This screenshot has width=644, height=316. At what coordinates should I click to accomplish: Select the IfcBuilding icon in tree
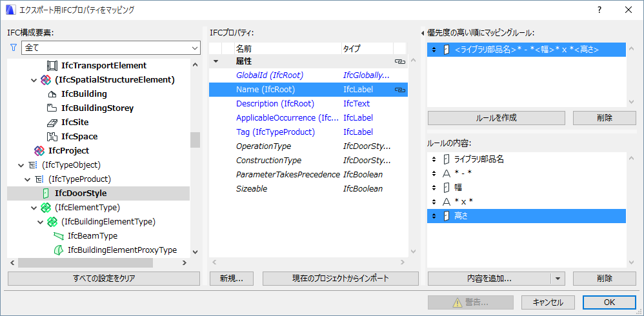coord(52,94)
